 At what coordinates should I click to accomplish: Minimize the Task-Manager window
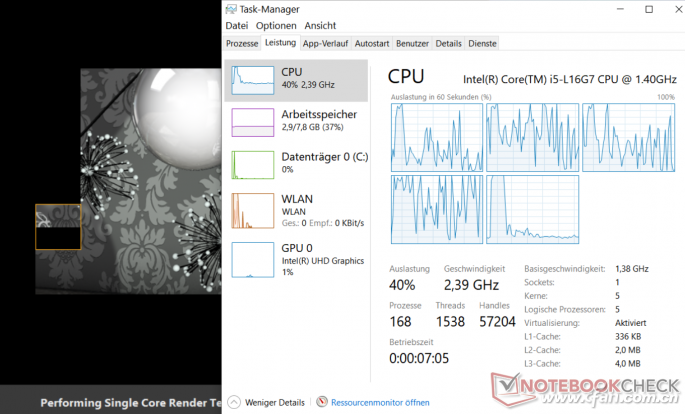pos(620,9)
